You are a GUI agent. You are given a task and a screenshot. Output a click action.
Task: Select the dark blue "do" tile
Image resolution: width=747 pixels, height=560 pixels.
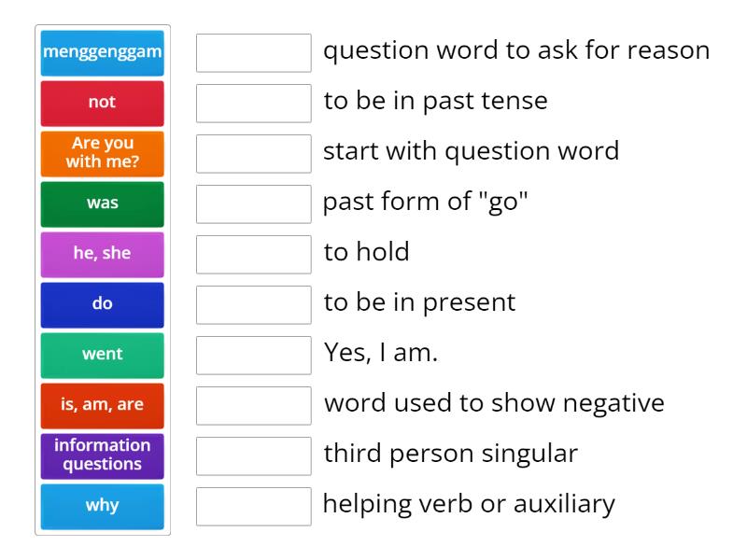(x=101, y=304)
